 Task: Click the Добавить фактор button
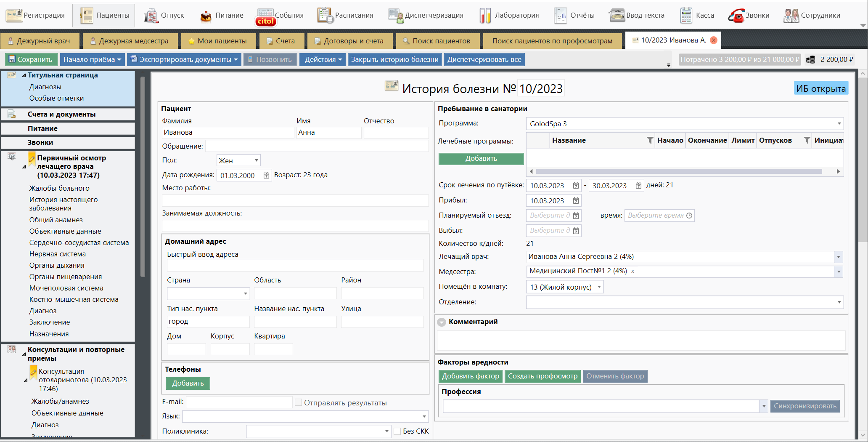(470, 376)
